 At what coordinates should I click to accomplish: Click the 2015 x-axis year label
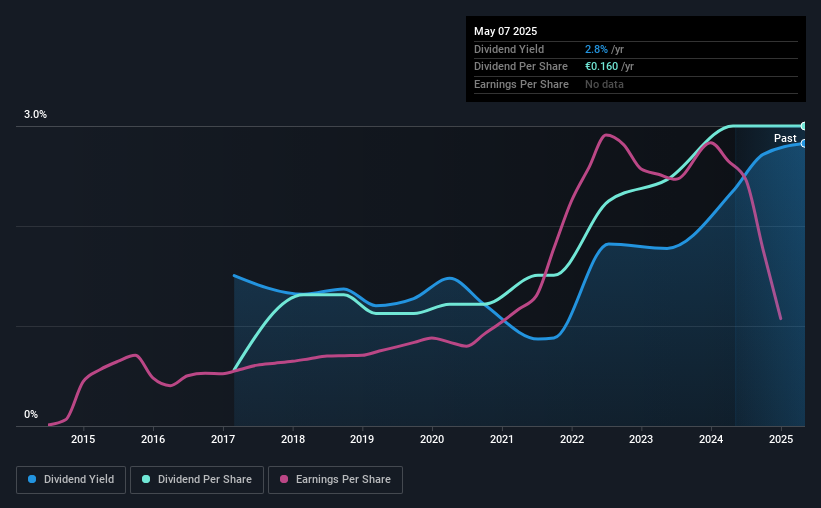click(x=83, y=439)
